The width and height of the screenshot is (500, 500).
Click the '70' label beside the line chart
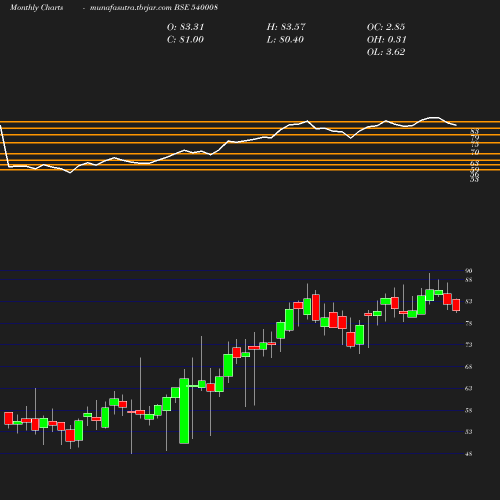(475, 152)
